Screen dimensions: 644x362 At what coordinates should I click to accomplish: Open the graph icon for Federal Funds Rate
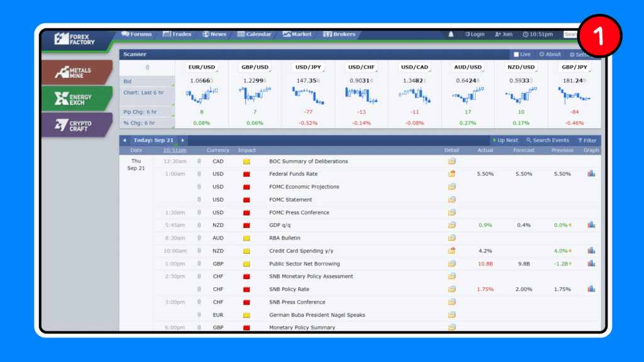tap(591, 173)
